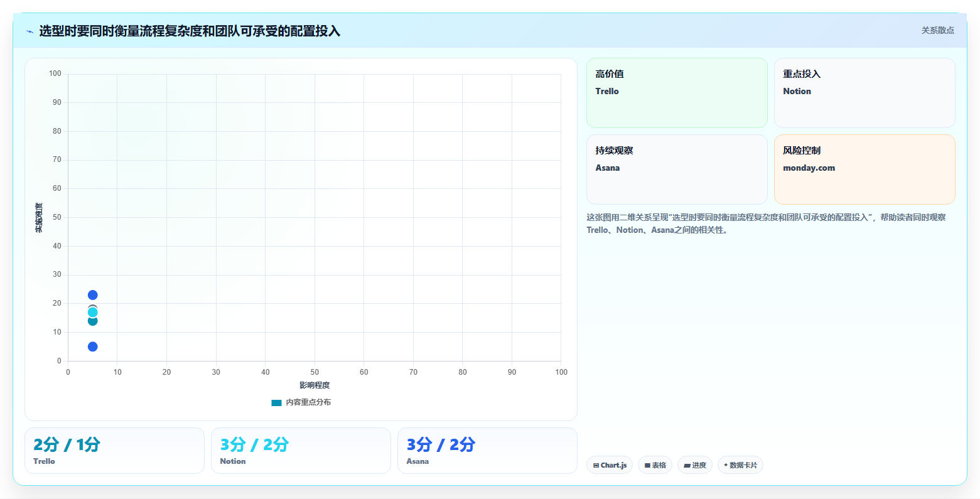Open the 重点投入 Notion quadrant card
980x499 pixels.
pos(864,93)
